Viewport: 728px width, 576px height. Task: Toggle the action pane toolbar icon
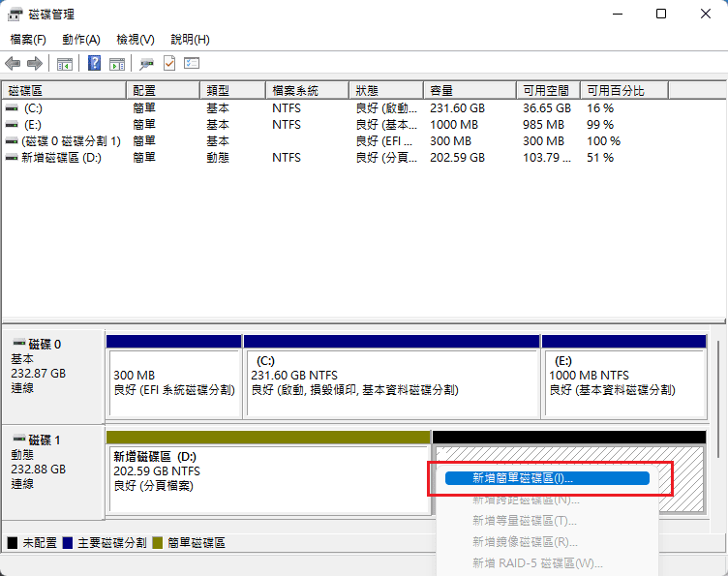pos(117,64)
